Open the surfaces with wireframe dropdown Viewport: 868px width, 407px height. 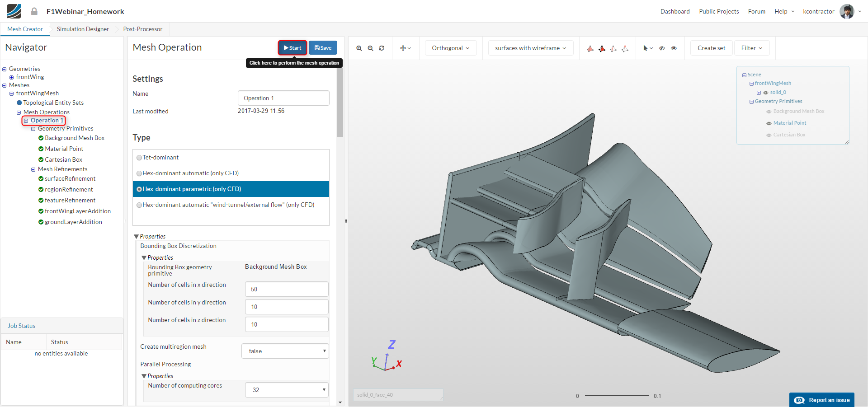(530, 48)
